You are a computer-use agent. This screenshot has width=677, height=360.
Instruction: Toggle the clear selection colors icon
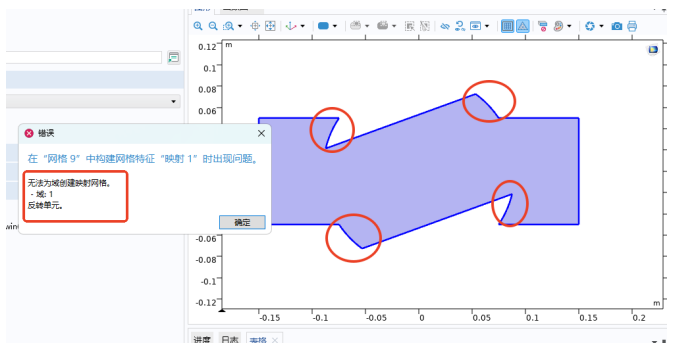coord(543,26)
